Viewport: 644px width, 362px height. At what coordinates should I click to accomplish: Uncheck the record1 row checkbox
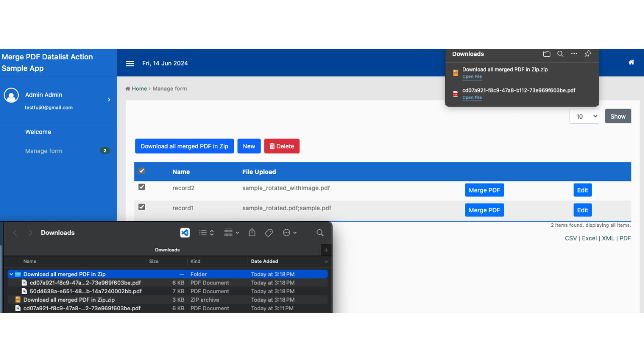pos(142,207)
